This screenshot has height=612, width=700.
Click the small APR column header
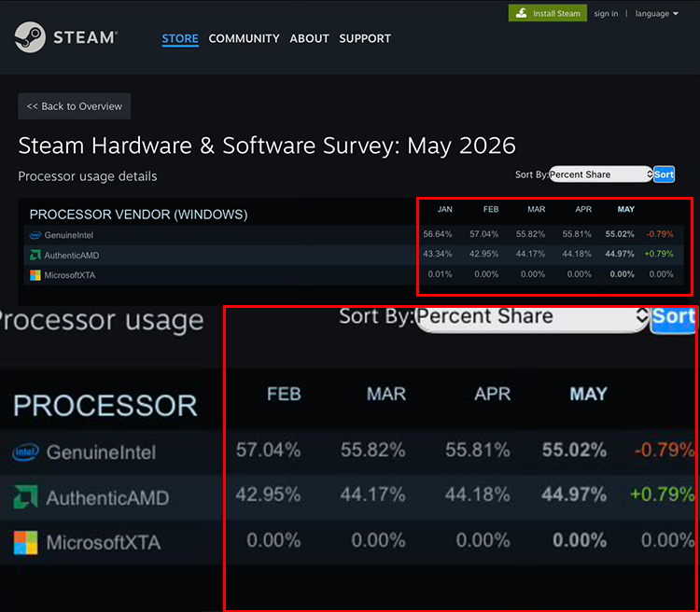583,209
